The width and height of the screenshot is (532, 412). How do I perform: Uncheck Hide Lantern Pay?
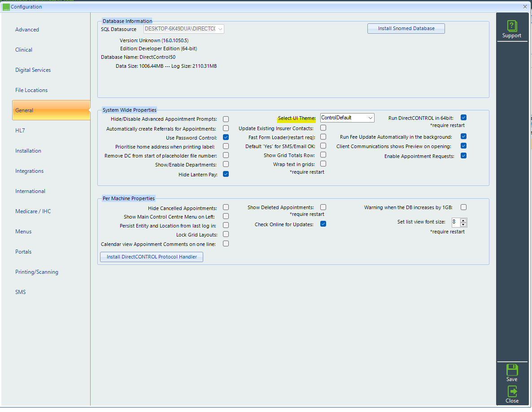(x=226, y=174)
